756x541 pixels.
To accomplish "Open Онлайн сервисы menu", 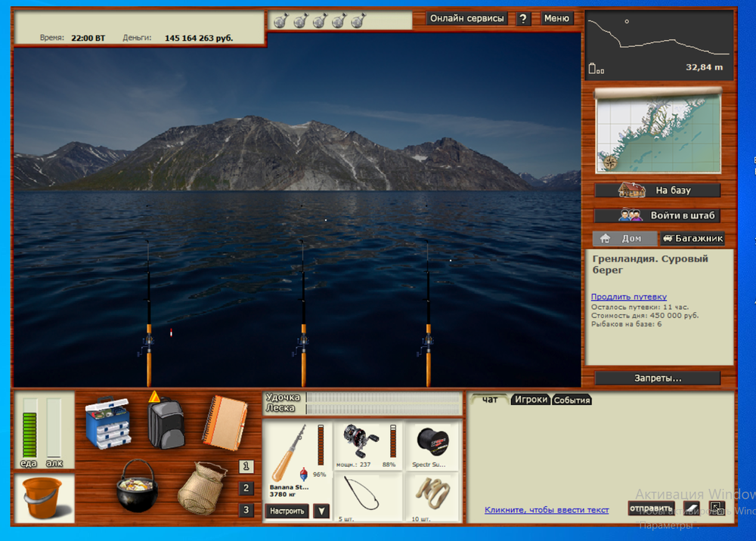I will (x=467, y=18).
